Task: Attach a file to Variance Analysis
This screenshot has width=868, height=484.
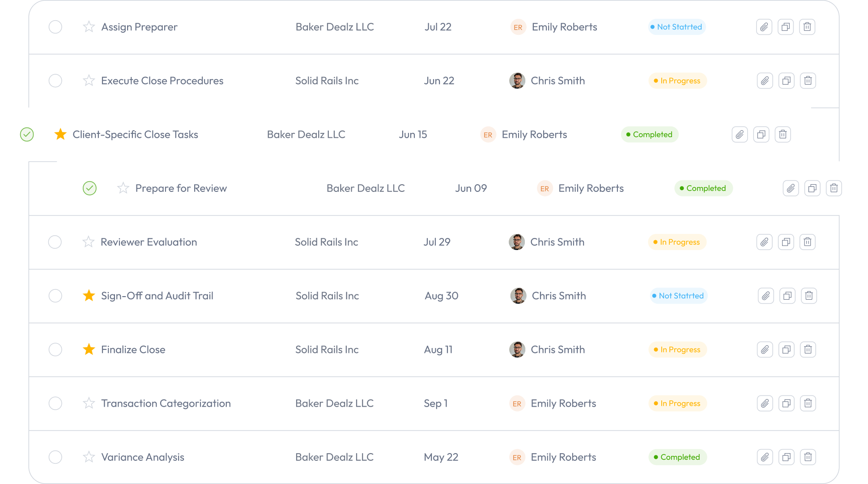Action: tap(765, 457)
